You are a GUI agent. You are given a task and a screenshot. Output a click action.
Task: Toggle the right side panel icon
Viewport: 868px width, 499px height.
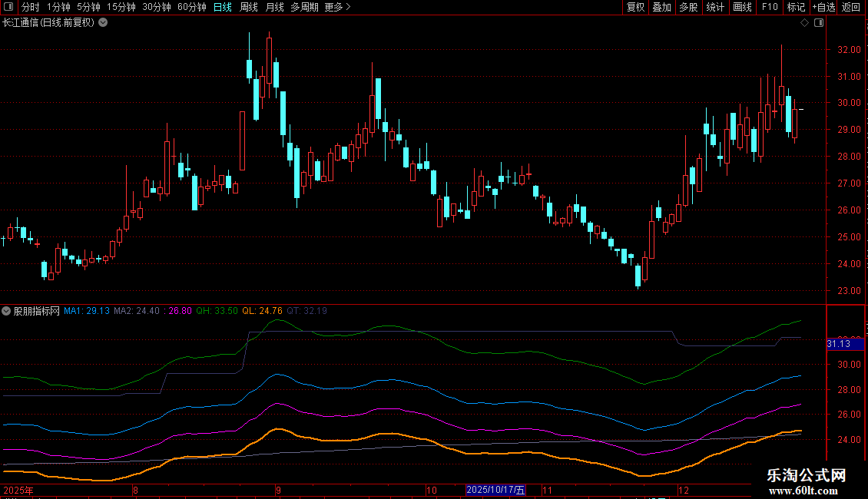click(x=818, y=23)
